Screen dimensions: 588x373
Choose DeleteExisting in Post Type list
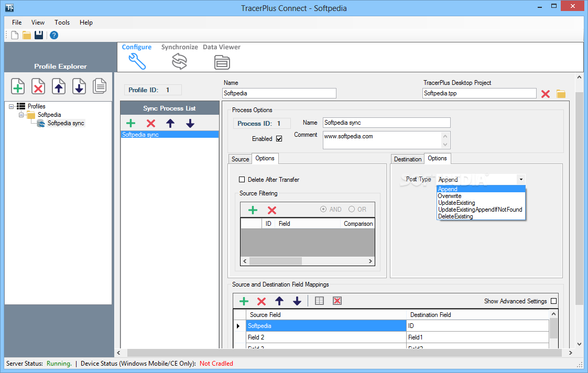[481, 216]
